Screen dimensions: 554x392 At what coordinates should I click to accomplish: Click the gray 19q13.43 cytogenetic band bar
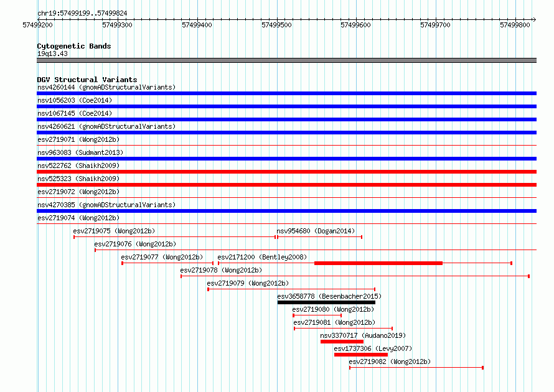click(286, 60)
